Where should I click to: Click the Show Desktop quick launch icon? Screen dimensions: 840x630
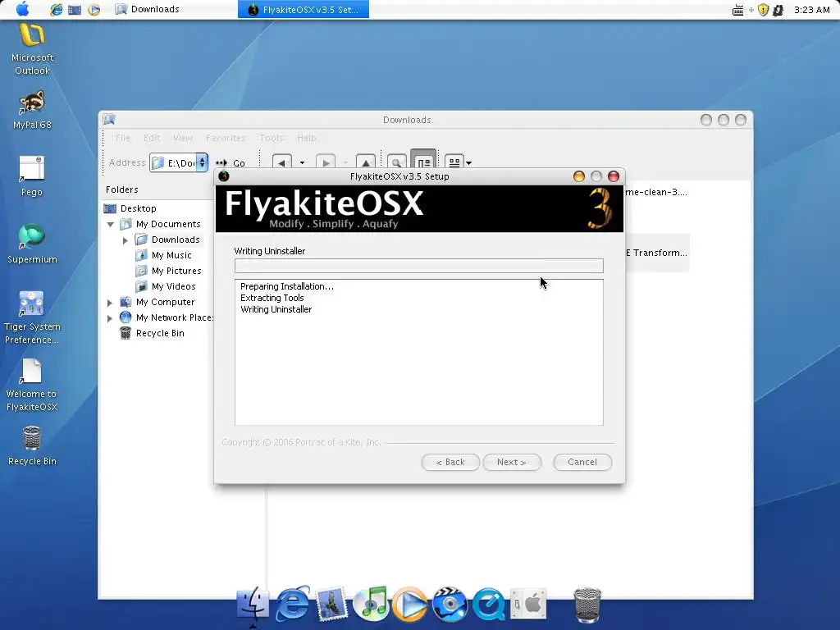point(75,9)
